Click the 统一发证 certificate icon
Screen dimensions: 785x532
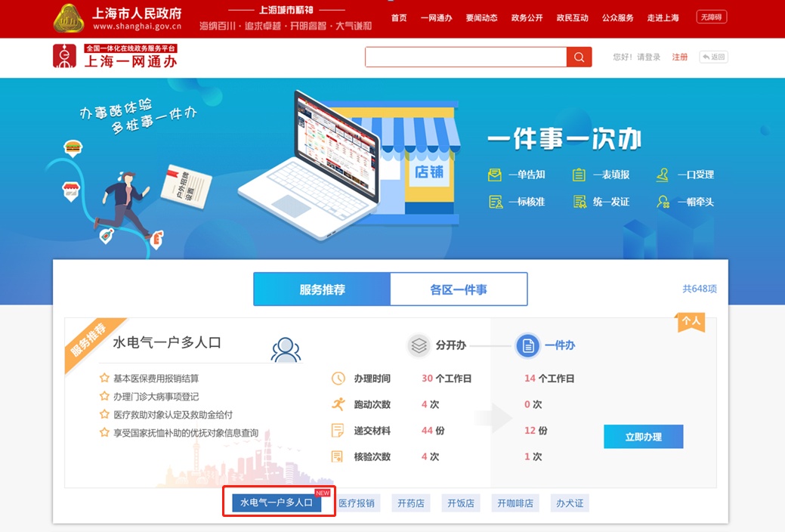(x=579, y=202)
